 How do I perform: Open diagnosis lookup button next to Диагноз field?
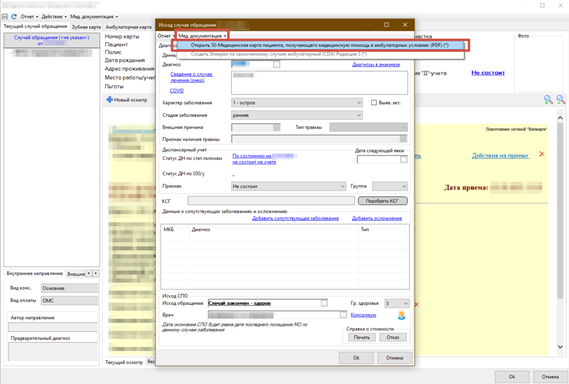[277, 65]
